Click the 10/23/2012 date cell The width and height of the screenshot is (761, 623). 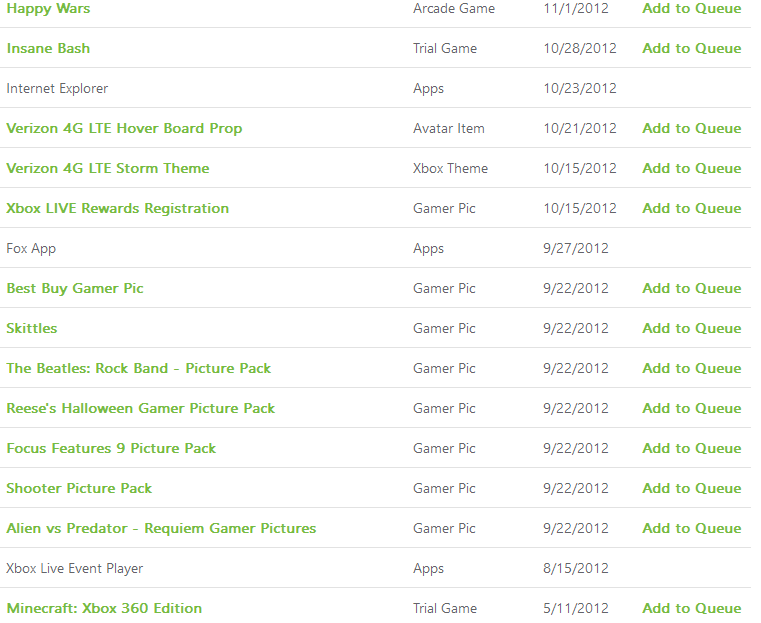coord(580,89)
